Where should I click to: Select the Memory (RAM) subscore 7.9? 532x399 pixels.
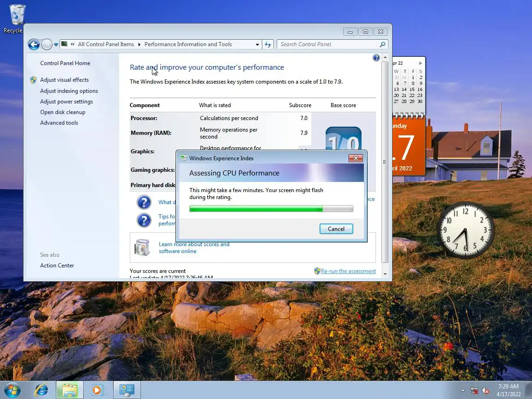pyautogui.click(x=304, y=133)
